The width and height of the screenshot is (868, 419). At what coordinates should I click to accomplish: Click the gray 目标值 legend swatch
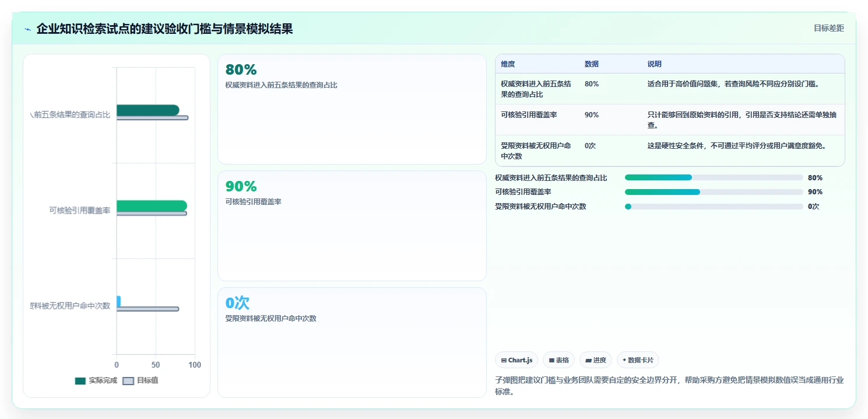128,381
